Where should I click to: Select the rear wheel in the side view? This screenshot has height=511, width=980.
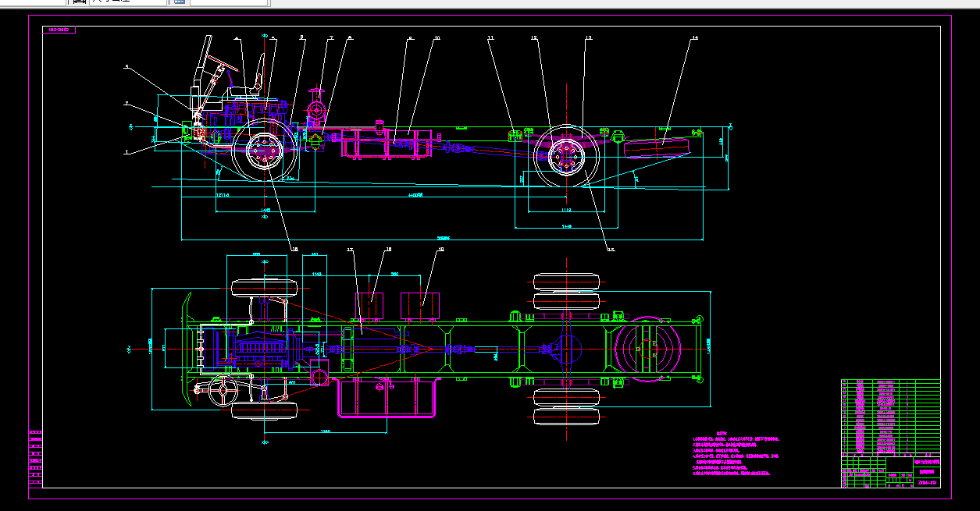567,156
